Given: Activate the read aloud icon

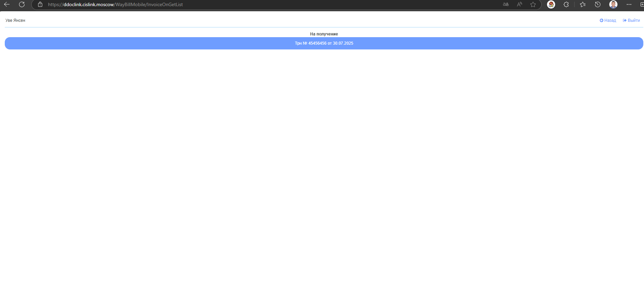Looking at the screenshot, I should point(519,4).
